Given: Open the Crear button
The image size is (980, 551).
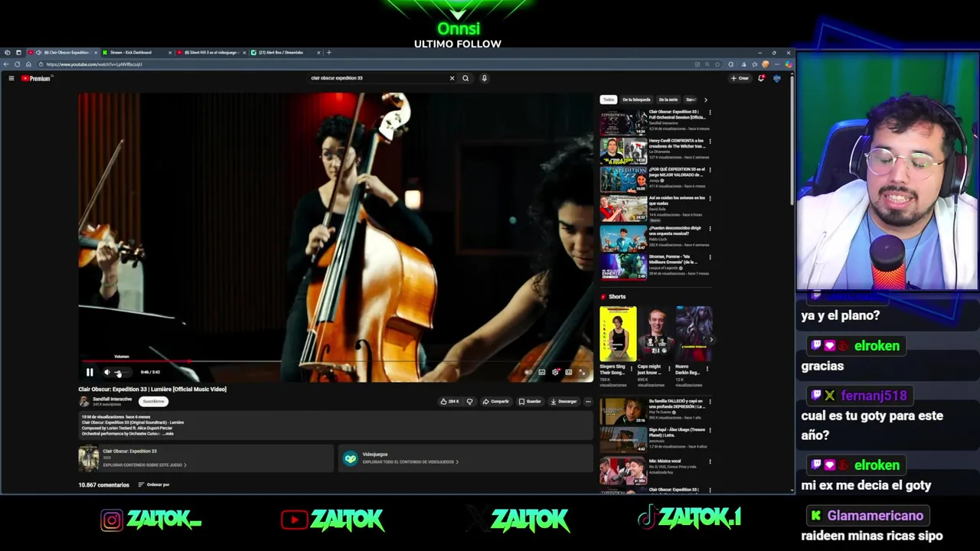Looking at the screenshot, I should (x=740, y=78).
